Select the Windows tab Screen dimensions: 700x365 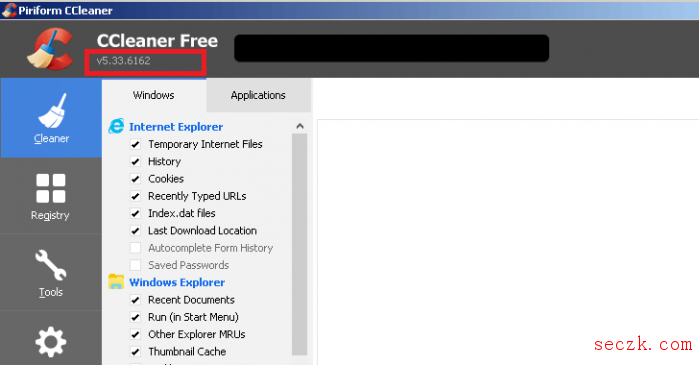tap(154, 95)
